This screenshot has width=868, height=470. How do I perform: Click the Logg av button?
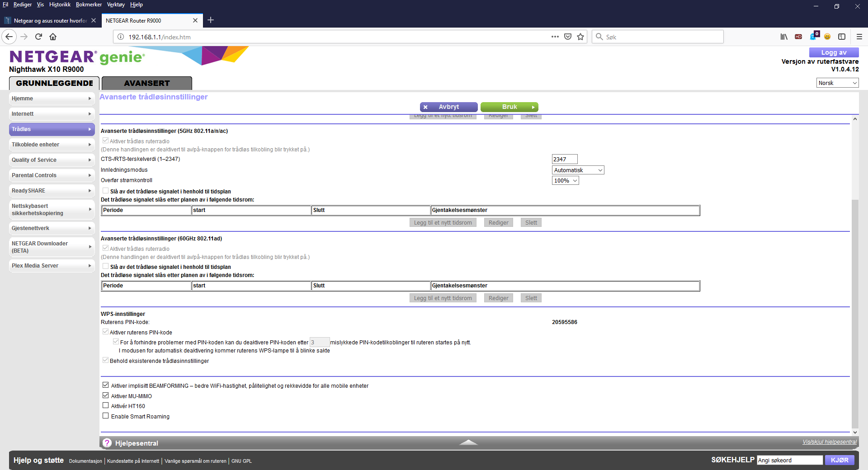point(834,52)
